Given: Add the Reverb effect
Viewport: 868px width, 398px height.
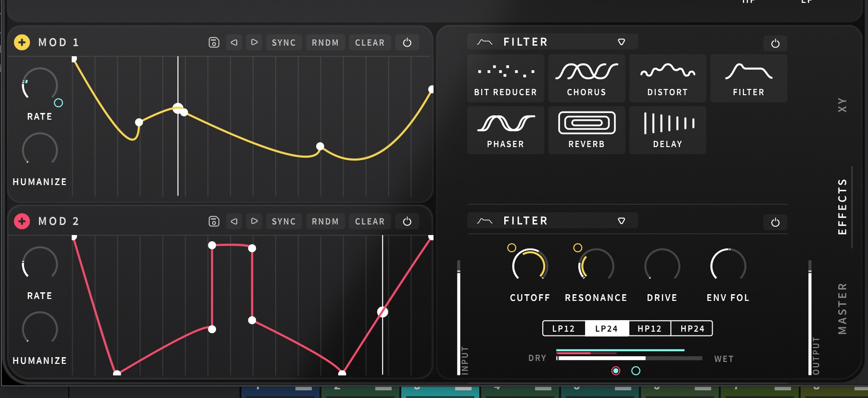Looking at the screenshot, I should 586,130.
